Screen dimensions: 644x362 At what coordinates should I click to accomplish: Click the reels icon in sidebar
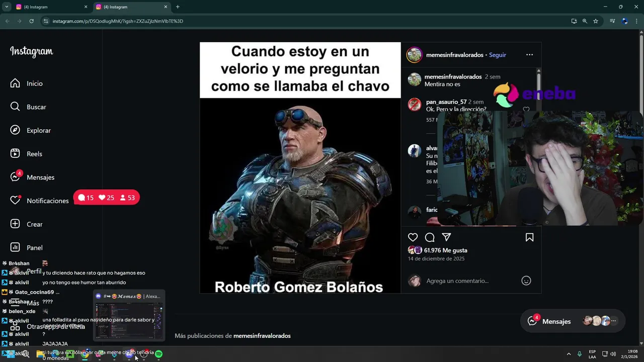15,153
